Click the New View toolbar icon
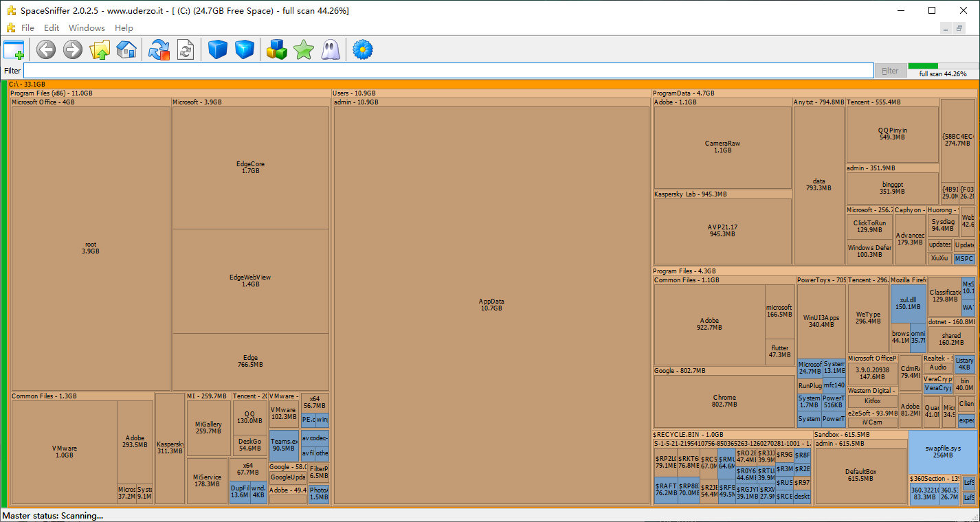This screenshot has height=522, width=980. pos(14,49)
